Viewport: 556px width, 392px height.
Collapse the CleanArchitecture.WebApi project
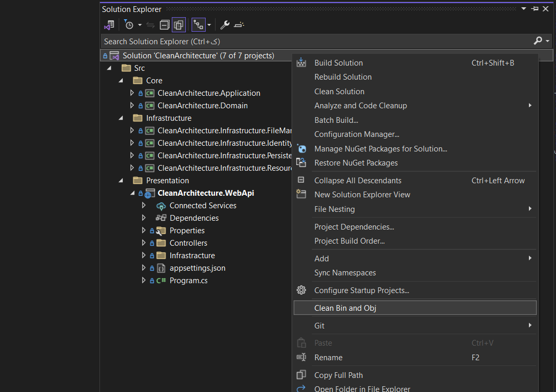click(x=133, y=193)
